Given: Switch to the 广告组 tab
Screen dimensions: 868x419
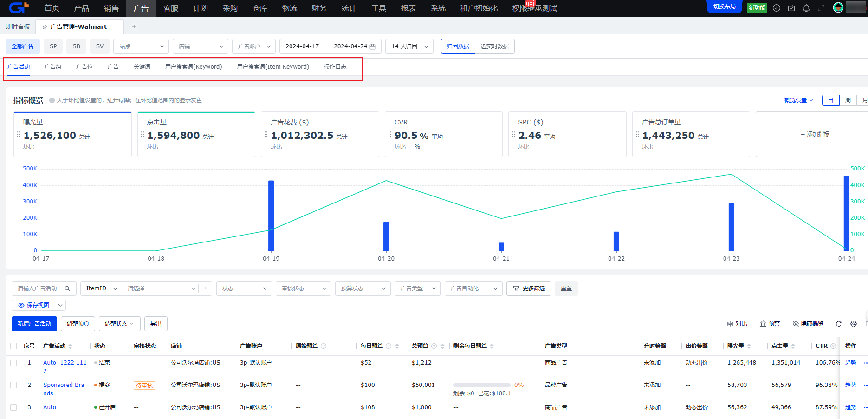Looking at the screenshot, I should [x=53, y=67].
